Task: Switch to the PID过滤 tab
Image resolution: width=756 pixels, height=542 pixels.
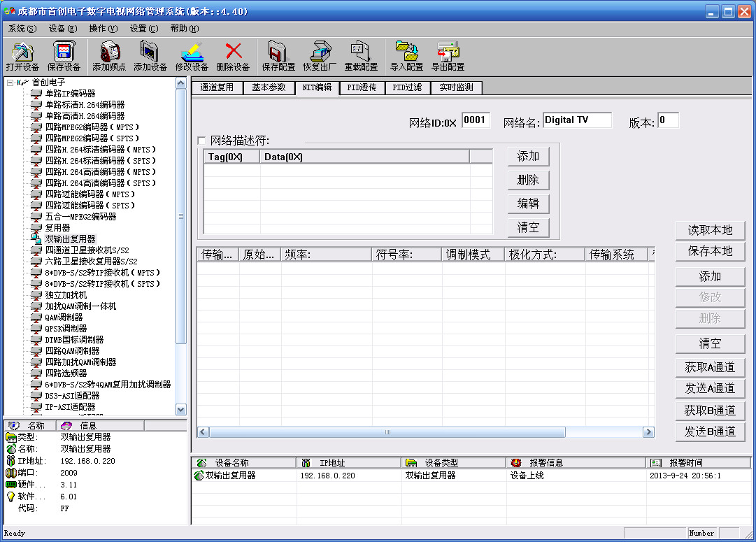Action: click(408, 87)
